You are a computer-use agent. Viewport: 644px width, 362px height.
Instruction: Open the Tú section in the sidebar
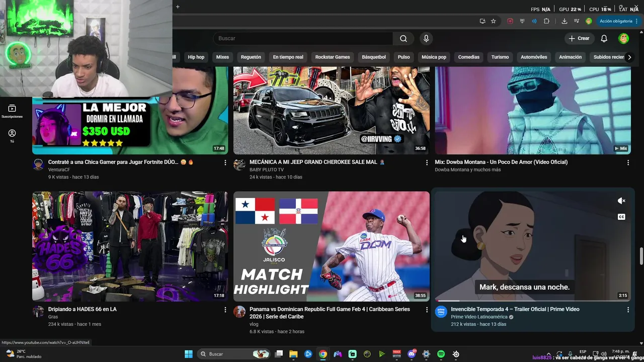tap(12, 136)
